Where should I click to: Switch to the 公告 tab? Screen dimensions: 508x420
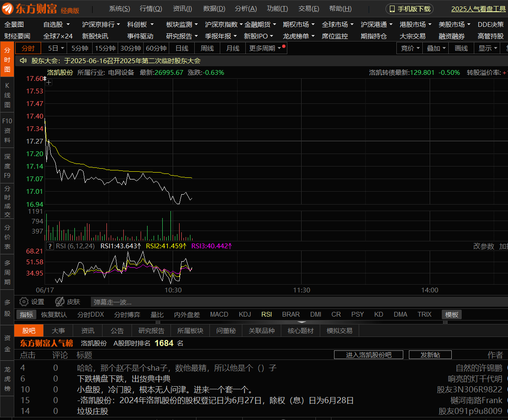tap(117, 330)
